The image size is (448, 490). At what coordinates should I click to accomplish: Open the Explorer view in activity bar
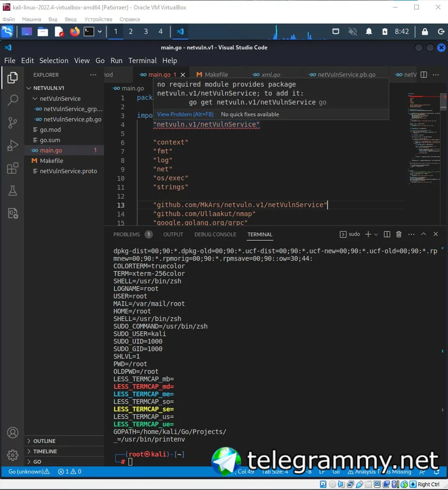[13, 78]
